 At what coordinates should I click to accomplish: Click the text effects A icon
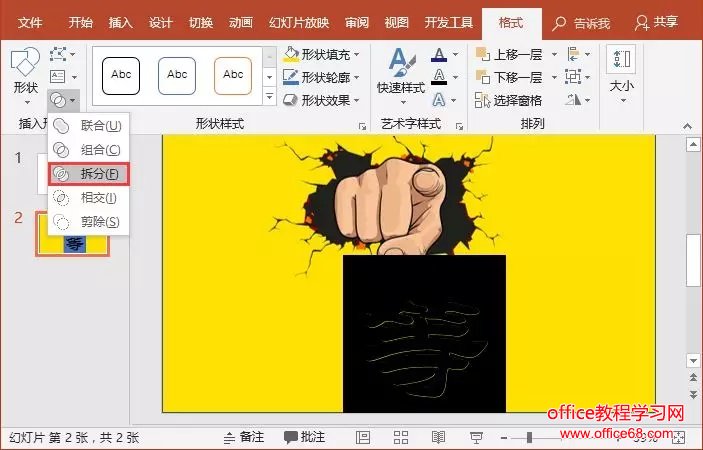(439, 100)
